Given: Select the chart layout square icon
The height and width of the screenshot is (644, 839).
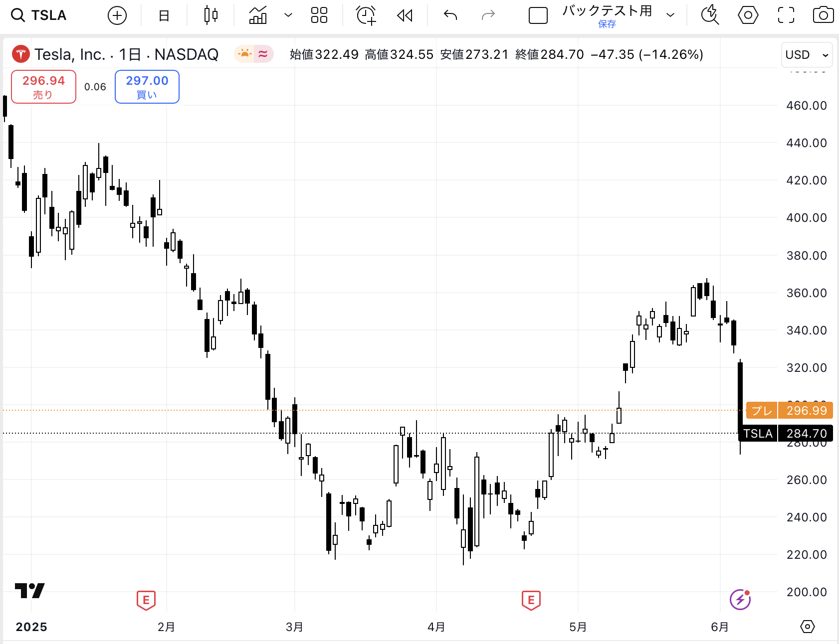Looking at the screenshot, I should (x=538, y=15).
